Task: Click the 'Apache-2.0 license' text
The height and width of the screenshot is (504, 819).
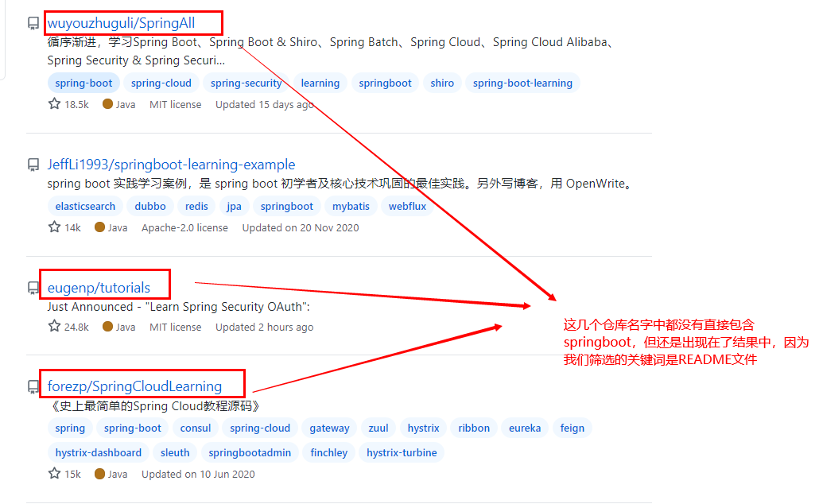Action: click(x=185, y=227)
